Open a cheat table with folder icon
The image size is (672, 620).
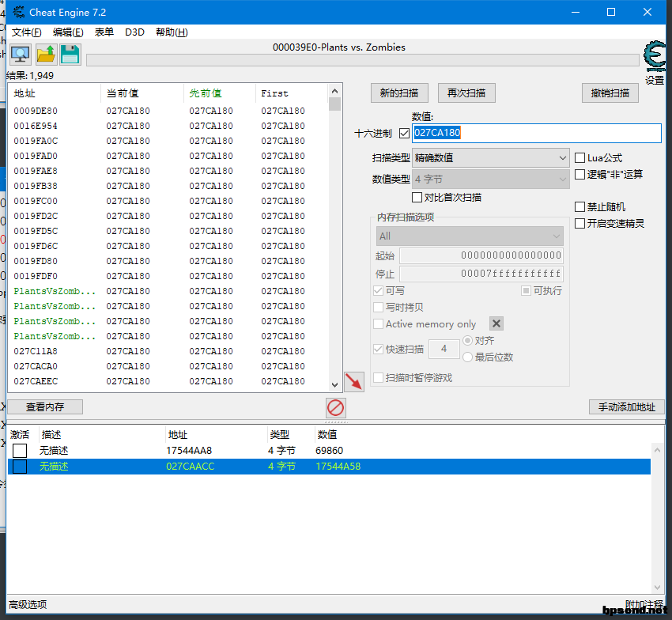pyautogui.click(x=46, y=55)
